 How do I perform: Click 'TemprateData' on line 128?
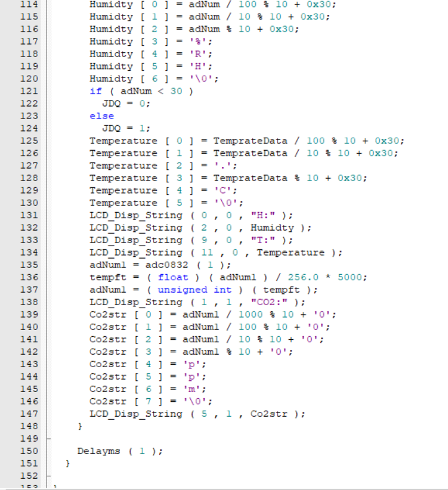point(250,178)
